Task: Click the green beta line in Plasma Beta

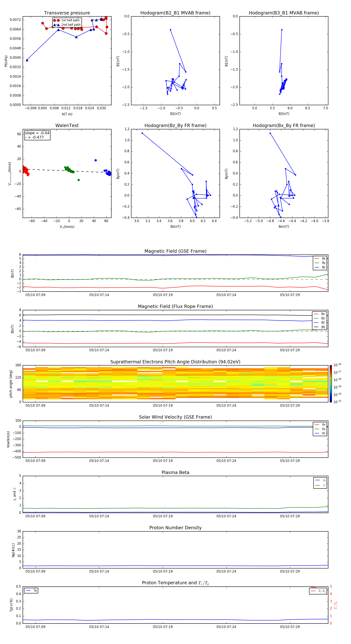Action: (x=175, y=508)
